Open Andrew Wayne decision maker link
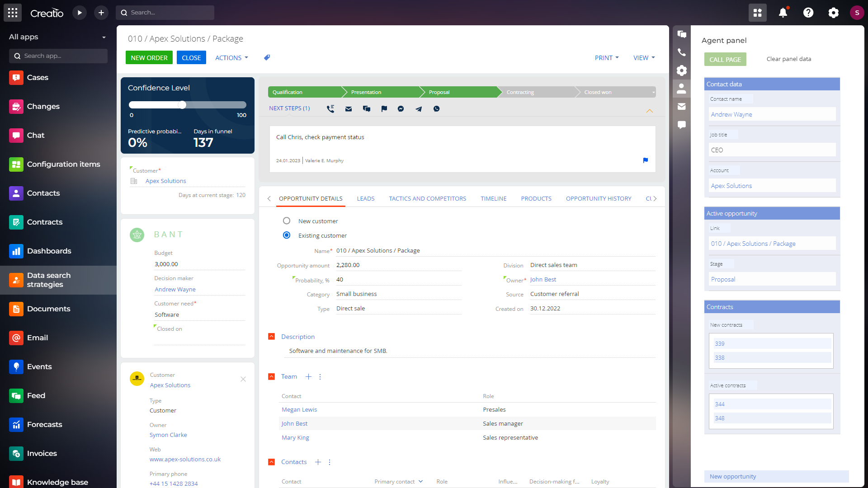 pyautogui.click(x=175, y=290)
